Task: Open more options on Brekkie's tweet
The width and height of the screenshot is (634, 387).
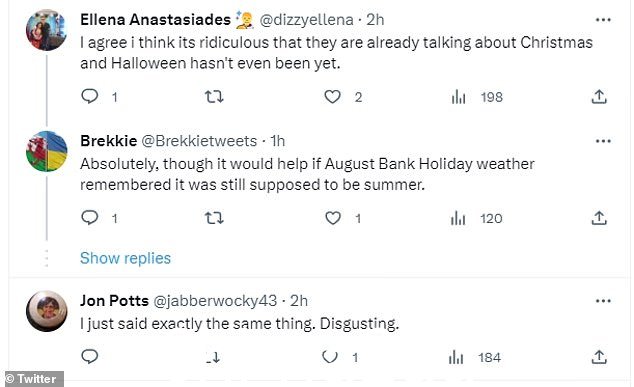Action: (x=603, y=141)
